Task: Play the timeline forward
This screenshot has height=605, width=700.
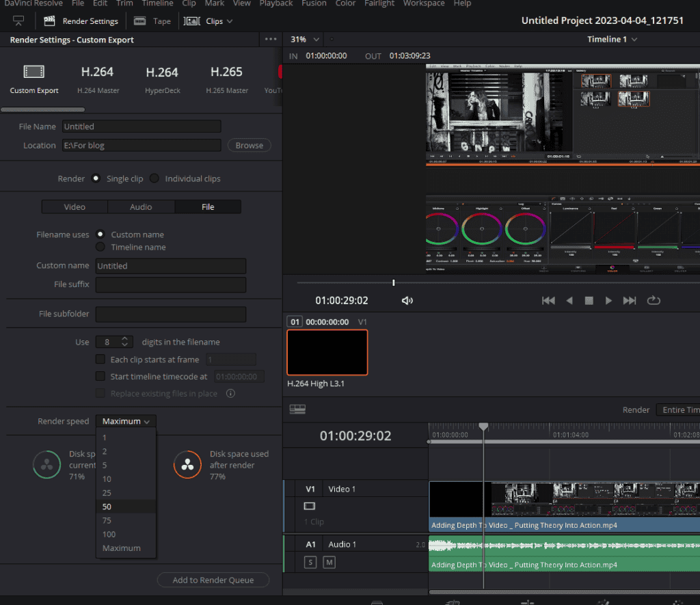Action: coord(608,301)
